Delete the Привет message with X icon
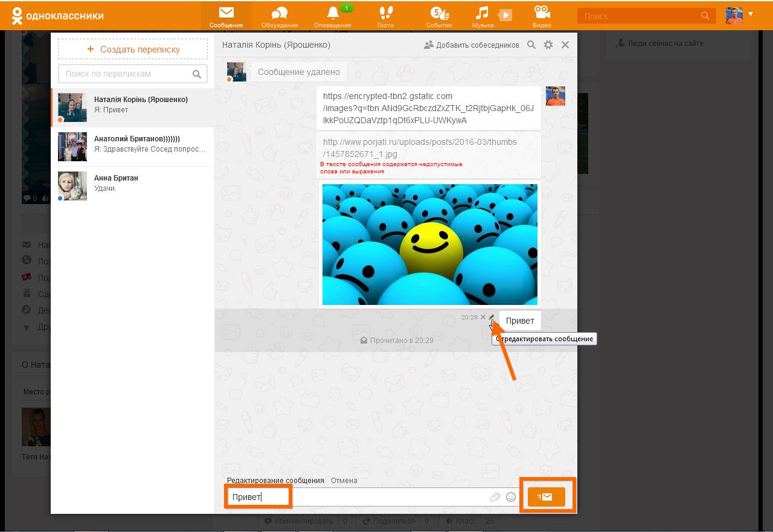Screen dimensions: 773x532 coord(483,317)
